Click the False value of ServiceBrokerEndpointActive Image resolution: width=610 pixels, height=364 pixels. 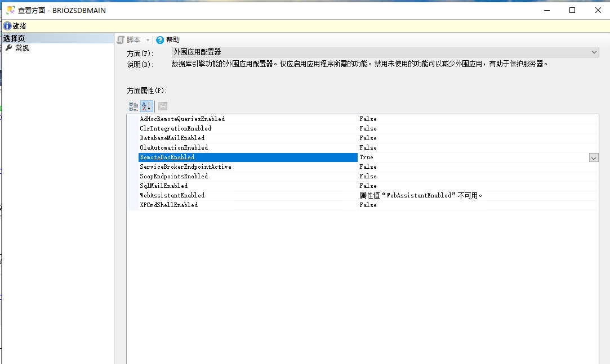[x=368, y=167]
